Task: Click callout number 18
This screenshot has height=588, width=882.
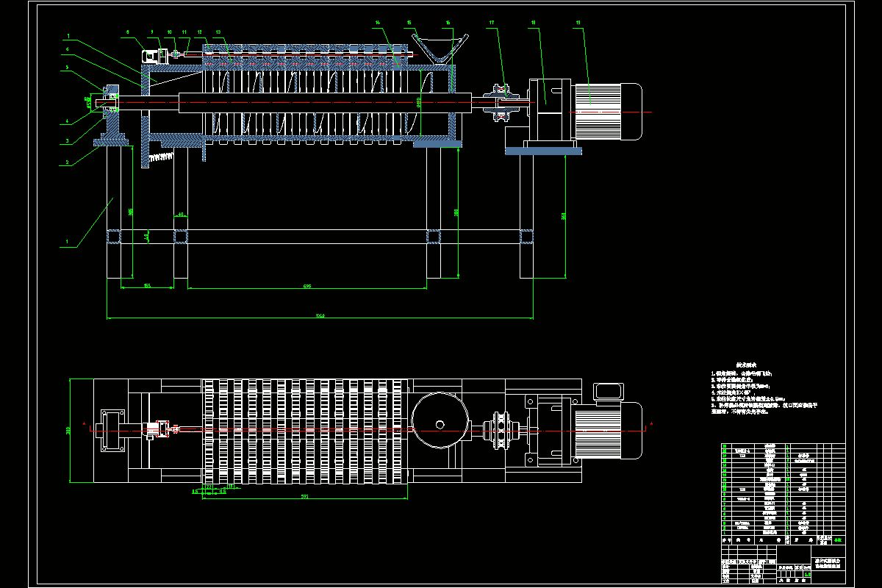Action: (533, 24)
